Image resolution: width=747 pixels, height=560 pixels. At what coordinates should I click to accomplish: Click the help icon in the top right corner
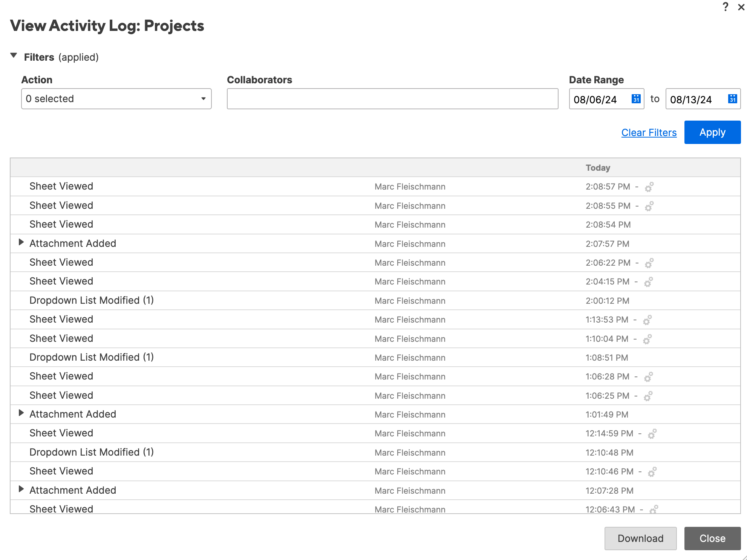coord(725,6)
